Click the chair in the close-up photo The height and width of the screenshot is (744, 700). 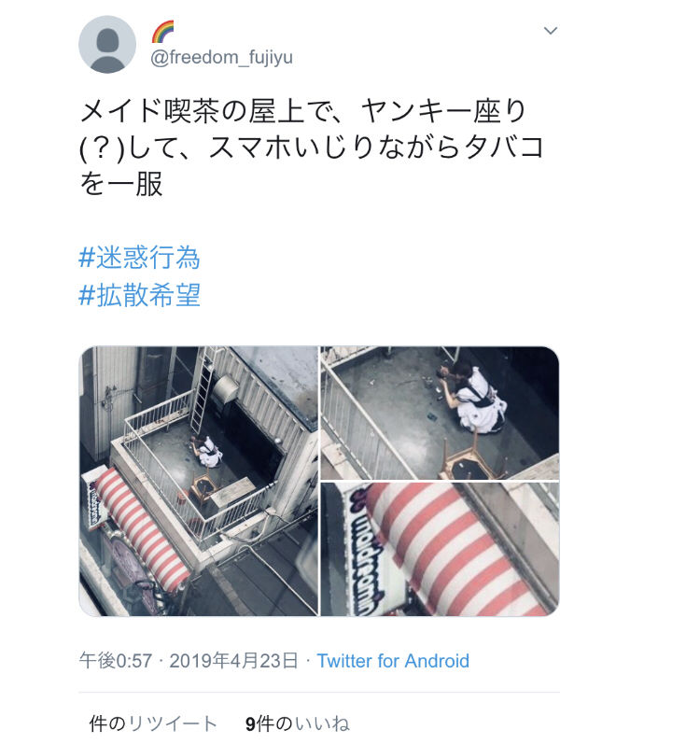[x=474, y=460]
